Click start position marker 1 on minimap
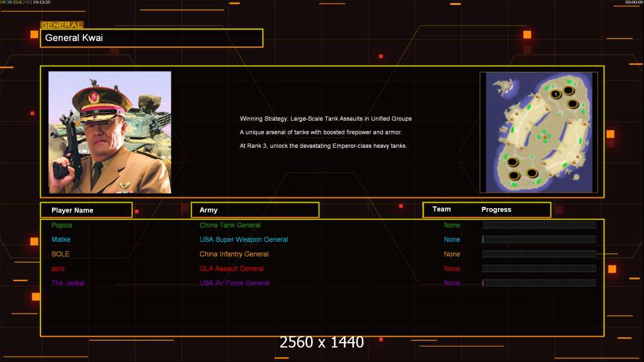 click(555, 94)
